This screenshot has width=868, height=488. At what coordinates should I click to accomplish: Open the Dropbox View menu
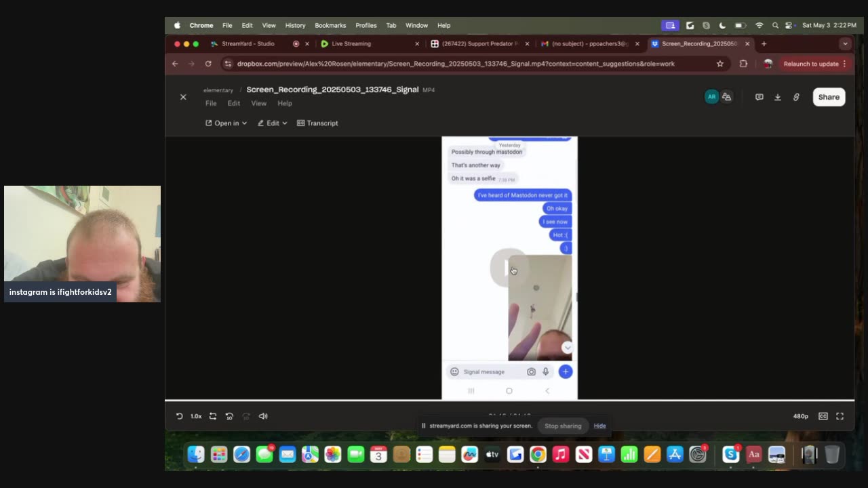click(x=259, y=104)
